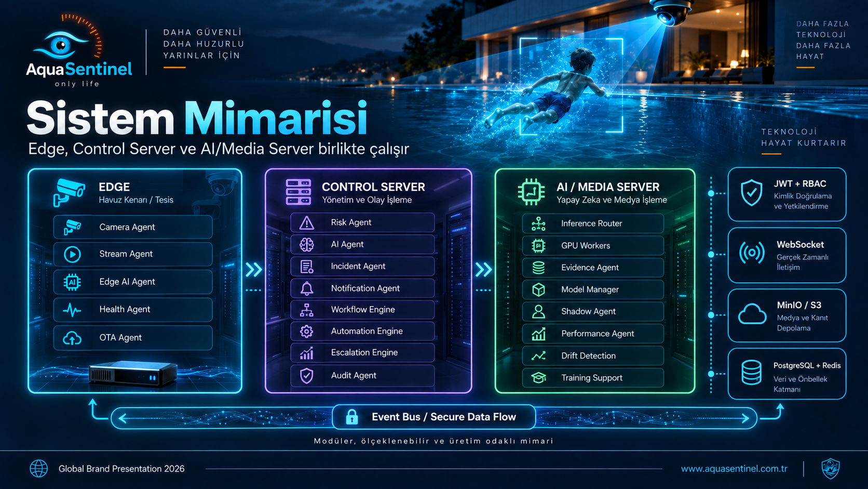
Task: Click the MinIO / S3 cloud icon
Action: tap(752, 314)
